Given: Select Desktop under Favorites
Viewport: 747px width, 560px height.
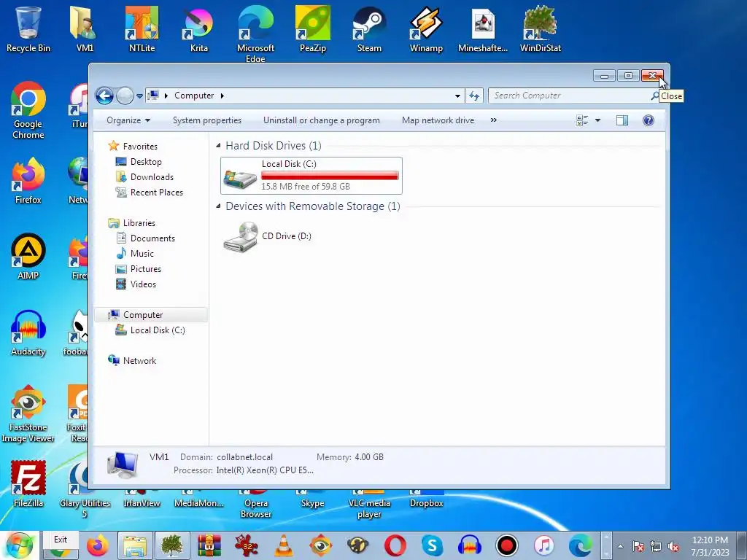Looking at the screenshot, I should tap(146, 162).
